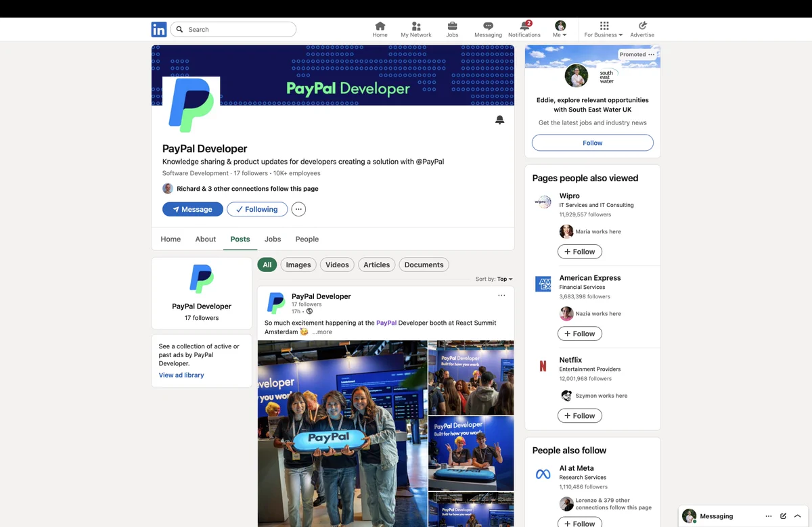Screen dimensions: 812x527
Task: Click the PayPal Developer page logo
Action: [x=191, y=105]
